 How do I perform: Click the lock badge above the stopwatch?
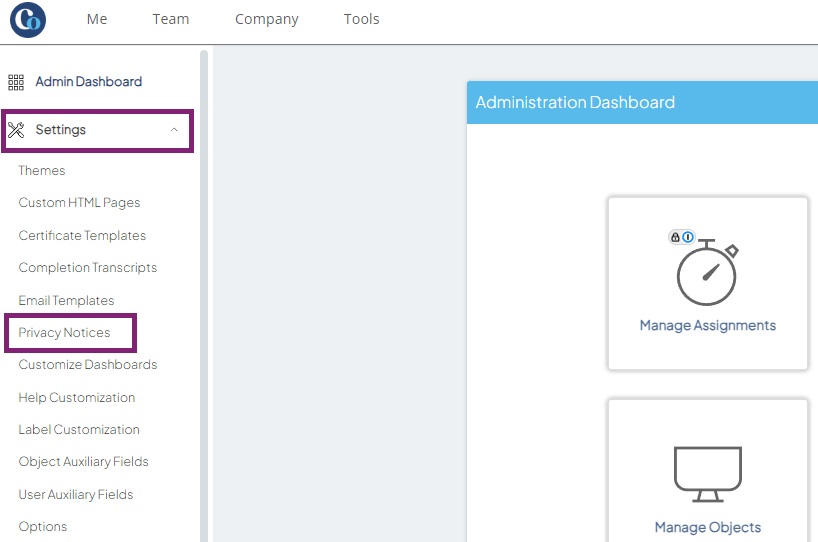(675, 237)
